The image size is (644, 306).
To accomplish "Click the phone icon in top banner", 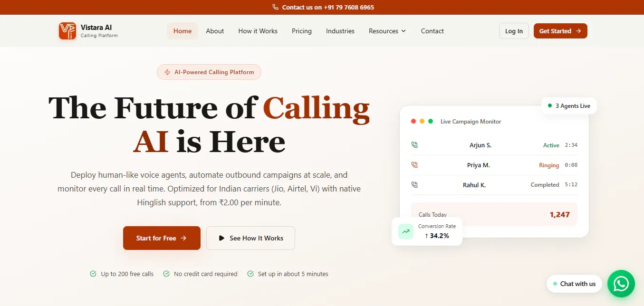I will point(275,7).
